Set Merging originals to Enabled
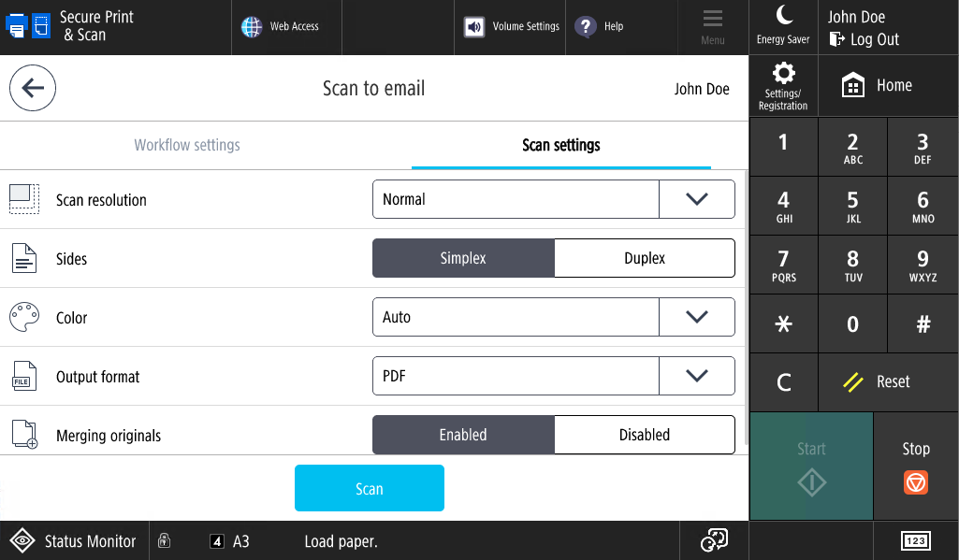 click(463, 435)
